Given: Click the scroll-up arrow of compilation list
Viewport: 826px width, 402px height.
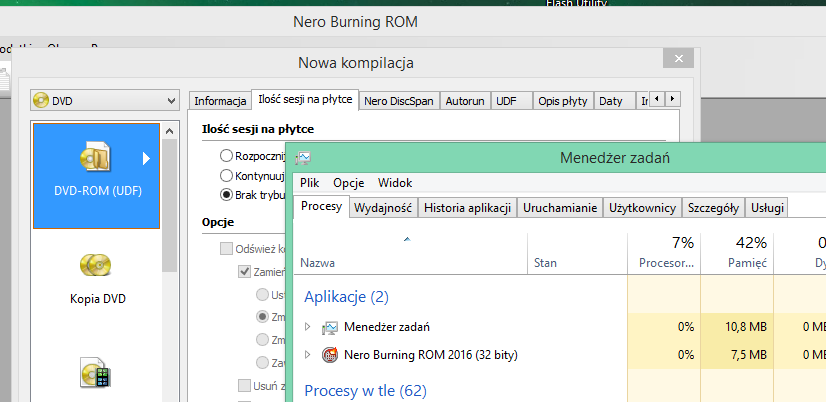Looking at the screenshot, I should [169, 131].
